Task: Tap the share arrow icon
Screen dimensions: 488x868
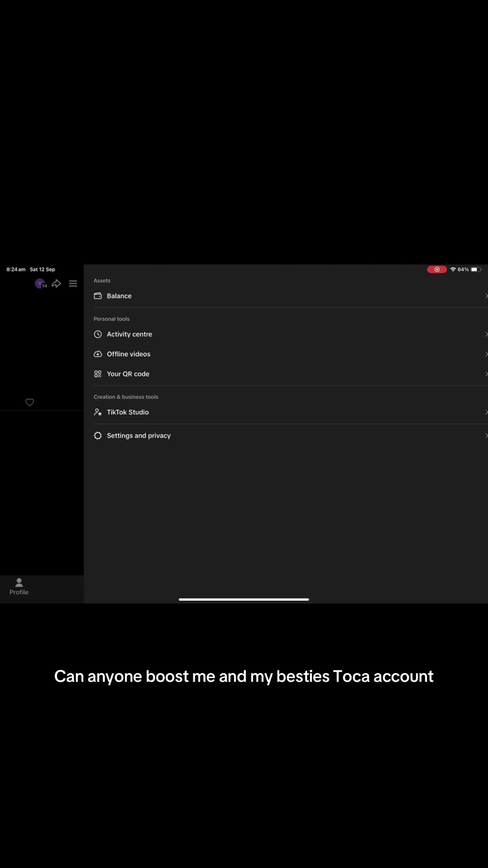Action: (x=56, y=283)
